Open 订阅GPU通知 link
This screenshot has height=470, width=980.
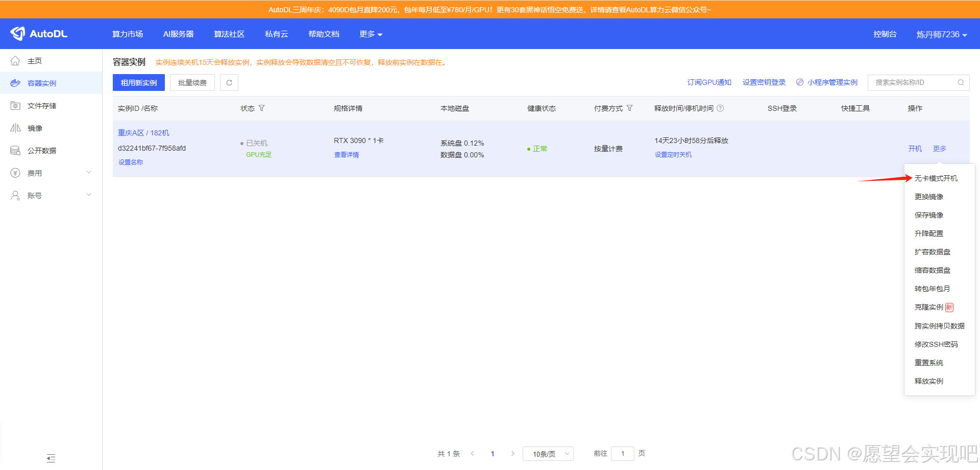pos(709,82)
